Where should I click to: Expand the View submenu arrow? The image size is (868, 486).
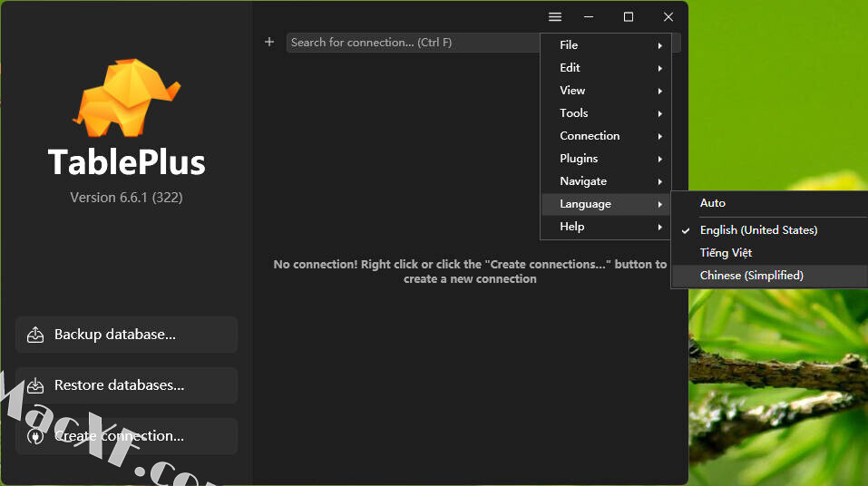pos(660,91)
